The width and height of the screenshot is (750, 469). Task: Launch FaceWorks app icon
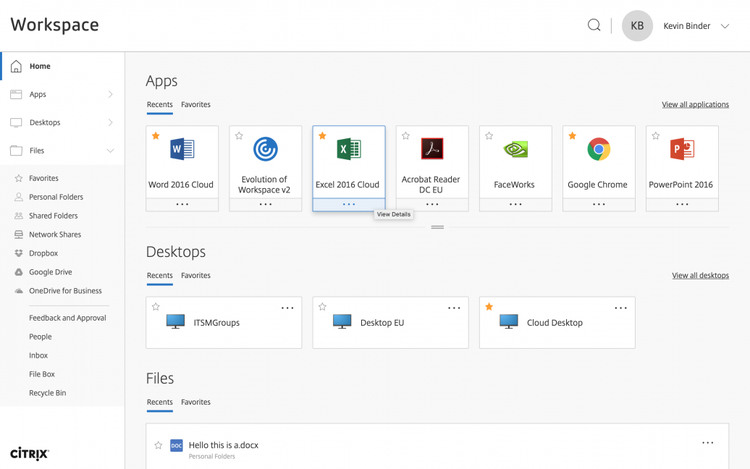515,150
